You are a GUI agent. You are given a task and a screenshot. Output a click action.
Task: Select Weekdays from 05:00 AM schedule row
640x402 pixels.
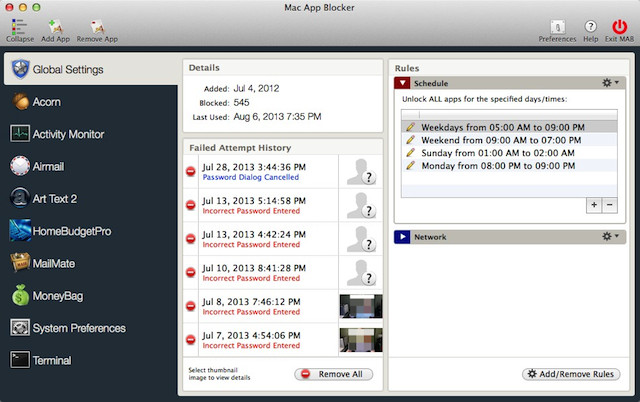point(509,127)
